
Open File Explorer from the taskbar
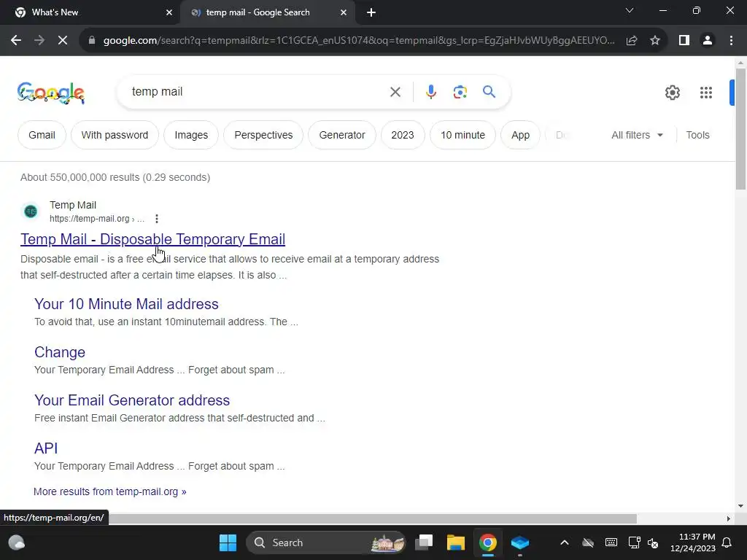(455, 542)
